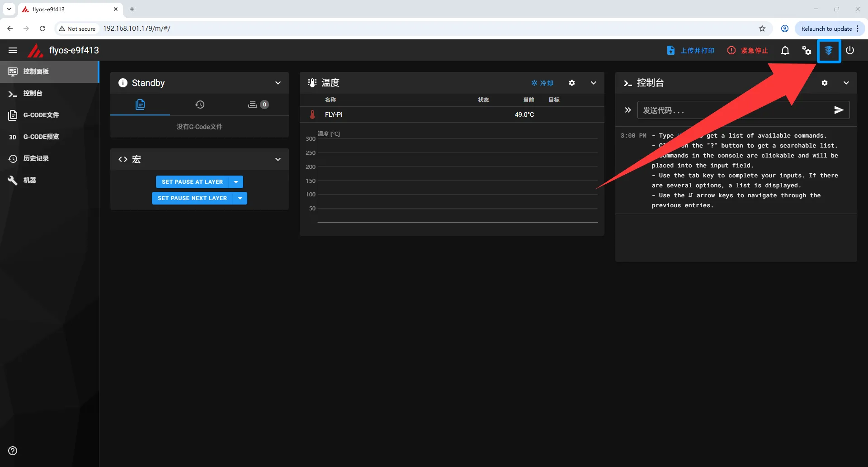Open the power menu icon
Viewport: 868px width, 467px height.
pos(850,50)
